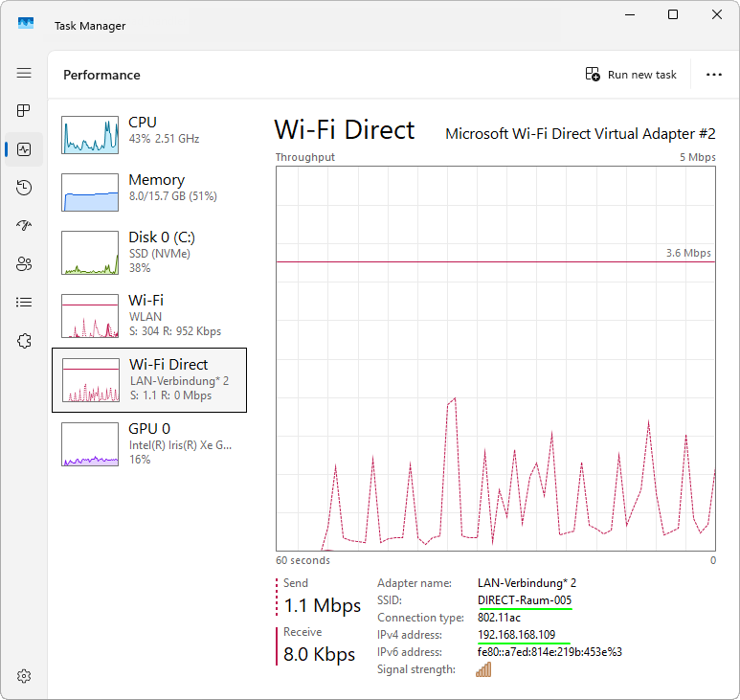The width and height of the screenshot is (740, 700).
Task: Open the App history page icon
Action: point(24,188)
